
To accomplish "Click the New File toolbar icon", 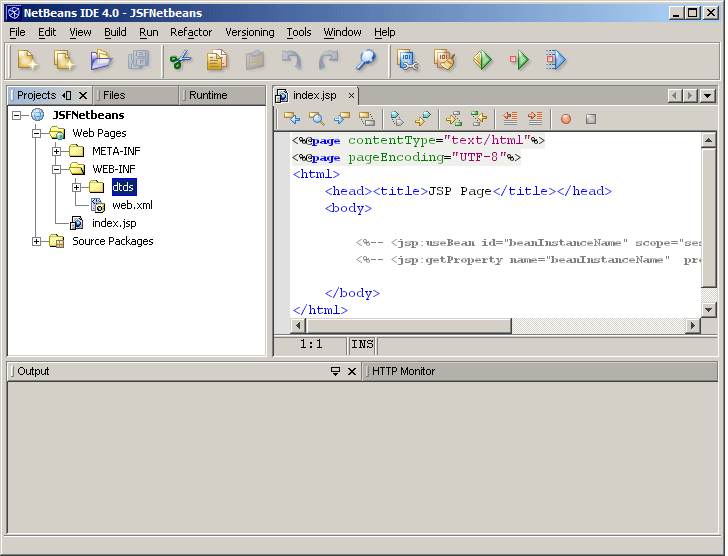I will (x=27, y=60).
